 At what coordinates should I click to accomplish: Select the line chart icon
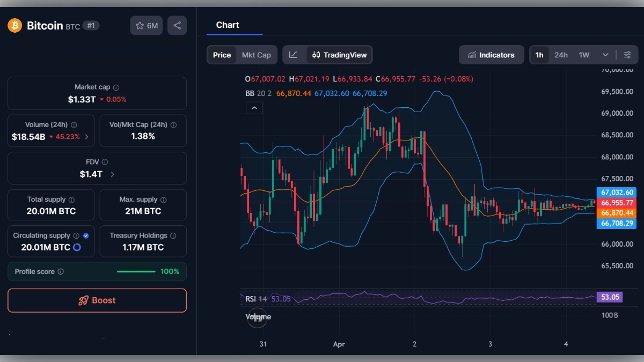point(294,54)
